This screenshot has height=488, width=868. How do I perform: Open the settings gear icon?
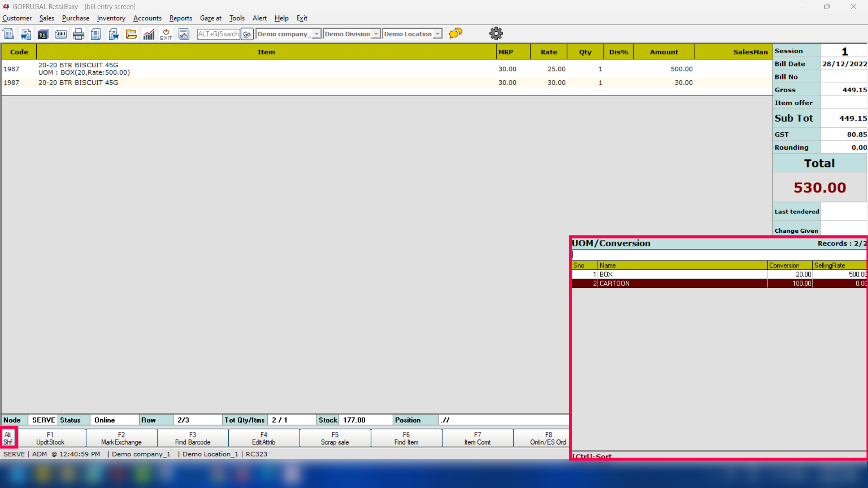[x=496, y=33]
